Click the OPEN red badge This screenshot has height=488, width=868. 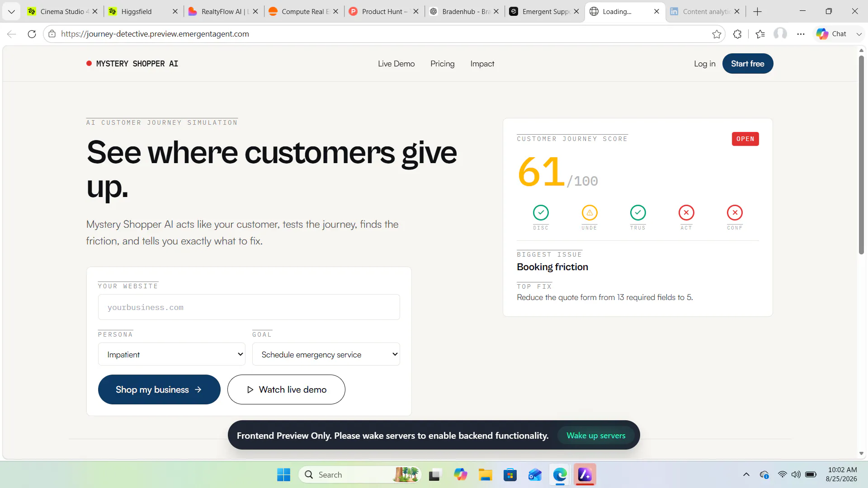tap(745, 139)
